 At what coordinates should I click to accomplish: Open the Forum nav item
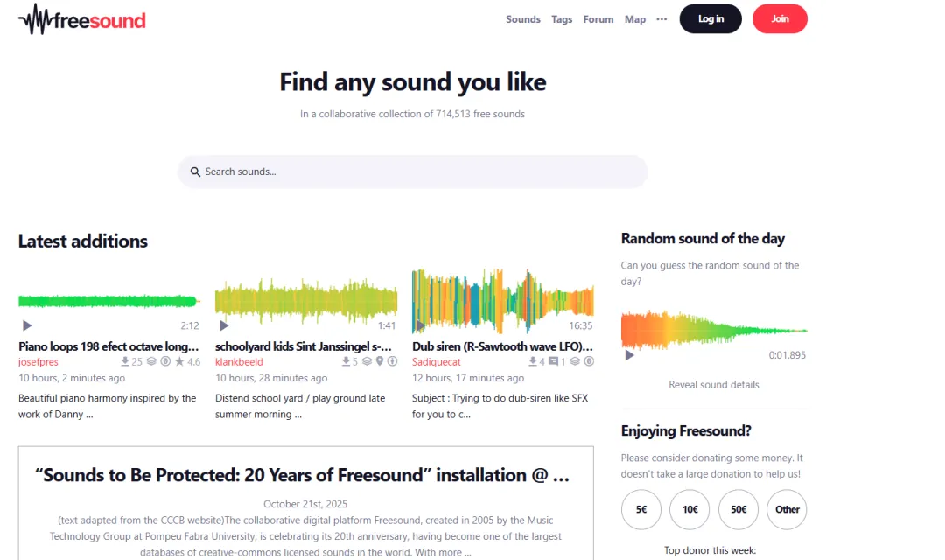598,19
